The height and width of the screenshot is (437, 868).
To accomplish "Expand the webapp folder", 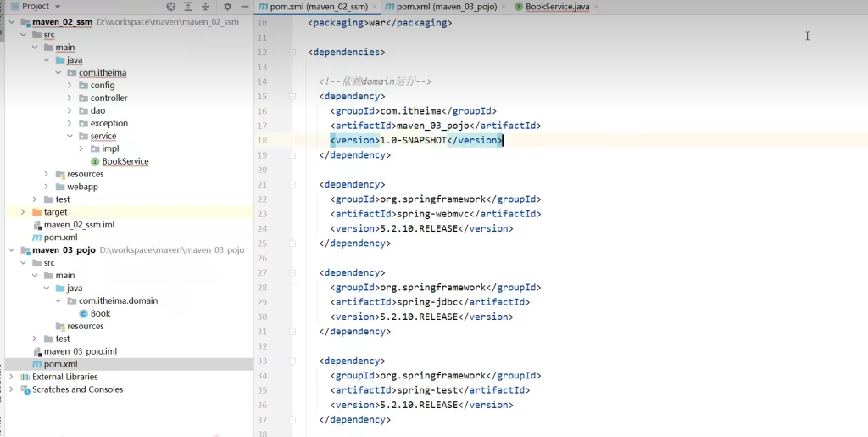I will click(x=47, y=187).
